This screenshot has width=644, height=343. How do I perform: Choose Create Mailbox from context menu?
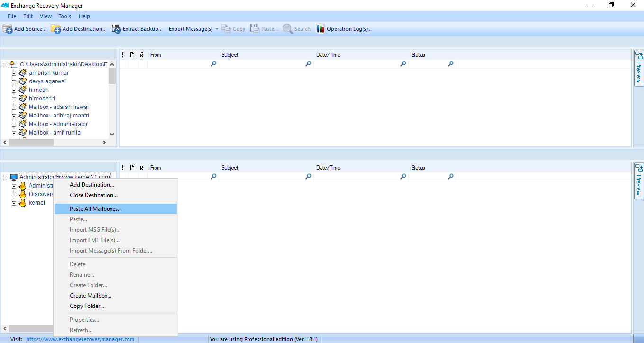(x=116, y=296)
